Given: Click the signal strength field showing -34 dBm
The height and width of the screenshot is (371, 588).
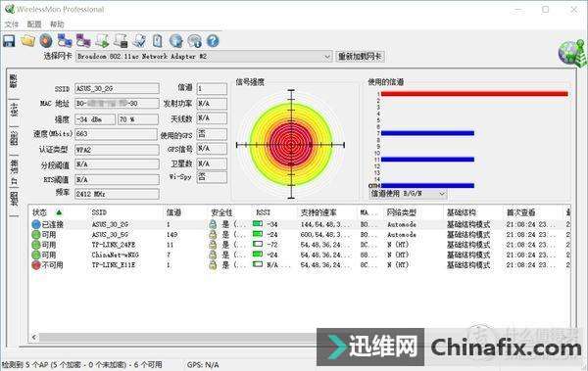Looking at the screenshot, I should (x=95, y=119).
